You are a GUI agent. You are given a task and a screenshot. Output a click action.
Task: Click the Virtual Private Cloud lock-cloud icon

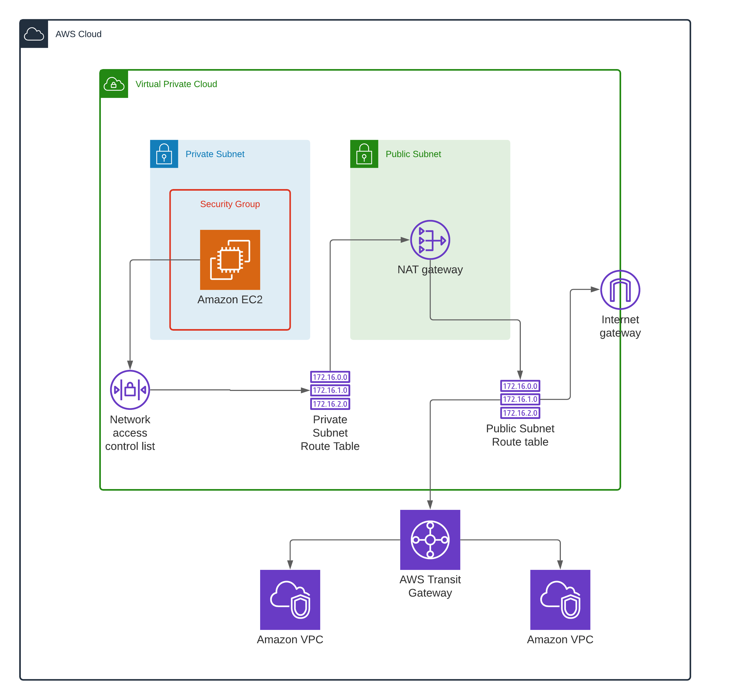coord(114,84)
